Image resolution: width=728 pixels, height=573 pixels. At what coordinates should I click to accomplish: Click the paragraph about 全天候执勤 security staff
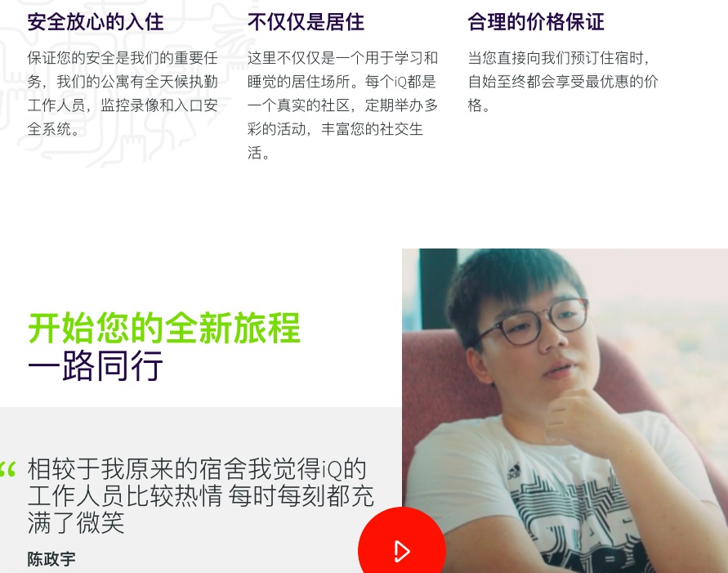123,93
